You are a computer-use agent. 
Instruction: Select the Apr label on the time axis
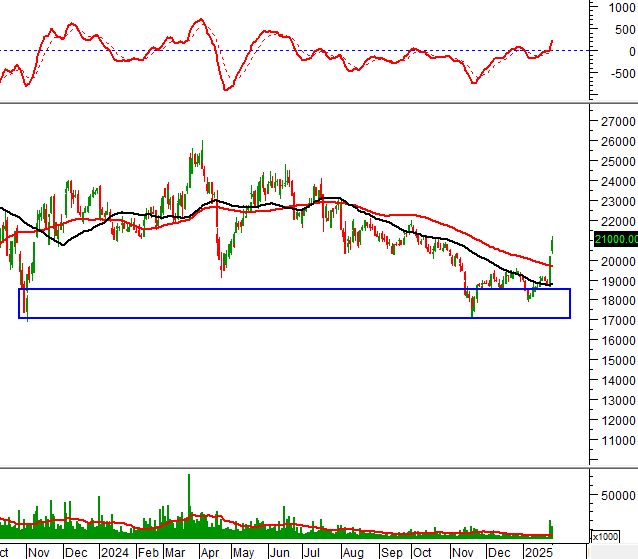210,552
